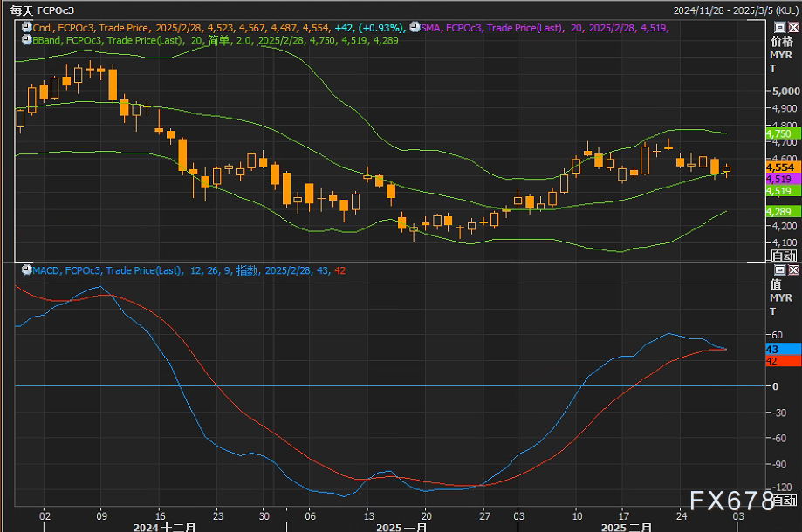Click the blue 43 MACD value tag
Viewport: 802px width, 532px height.
click(x=778, y=349)
